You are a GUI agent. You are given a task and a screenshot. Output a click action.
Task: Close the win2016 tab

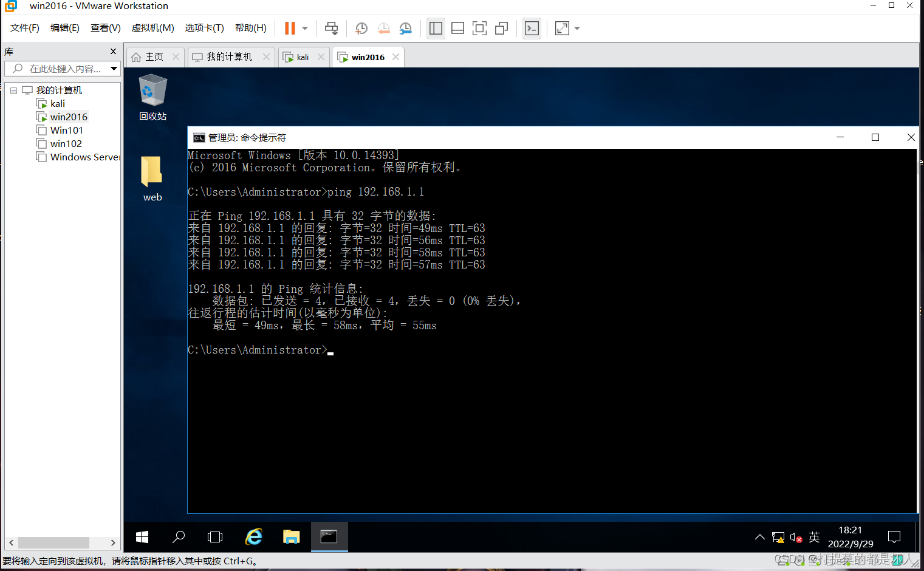(396, 56)
